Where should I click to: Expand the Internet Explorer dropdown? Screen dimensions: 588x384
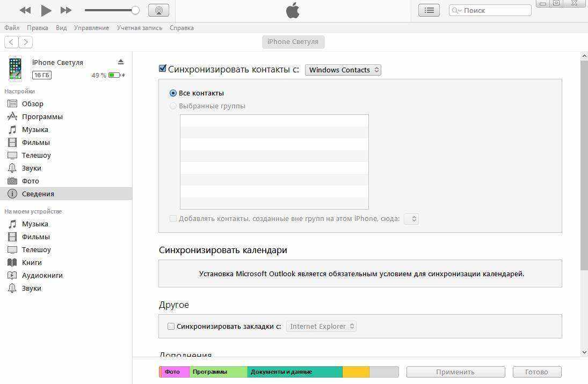coord(321,326)
